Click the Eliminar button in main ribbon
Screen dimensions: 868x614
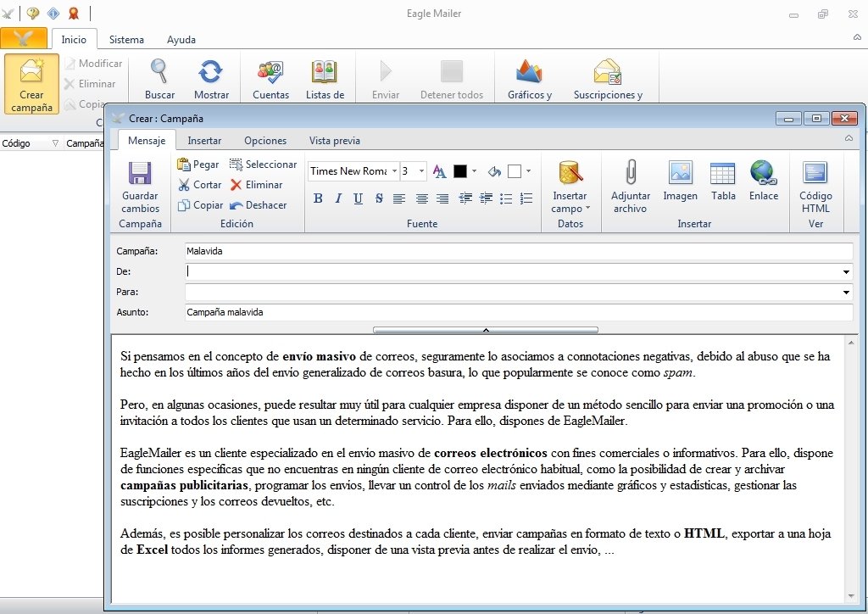pos(90,84)
